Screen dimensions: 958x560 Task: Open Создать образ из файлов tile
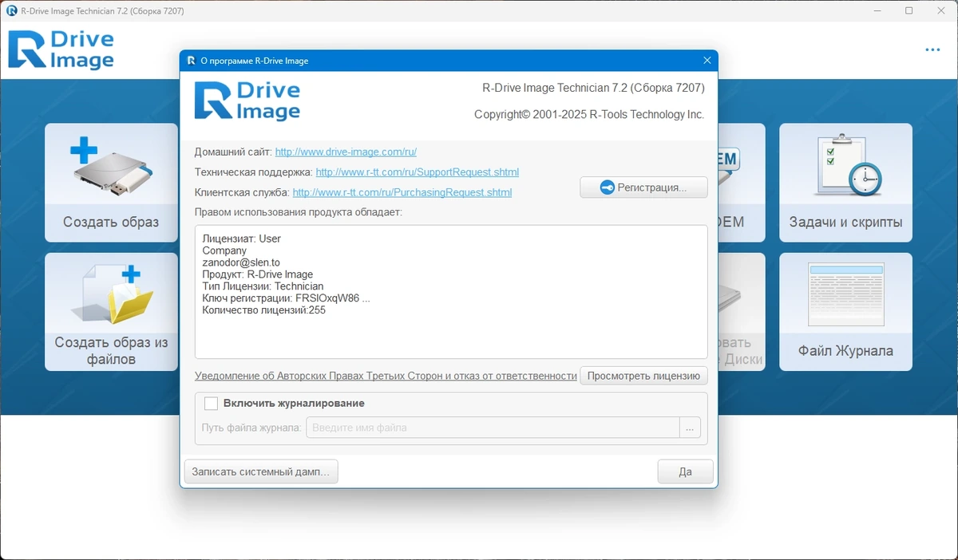pyautogui.click(x=111, y=312)
